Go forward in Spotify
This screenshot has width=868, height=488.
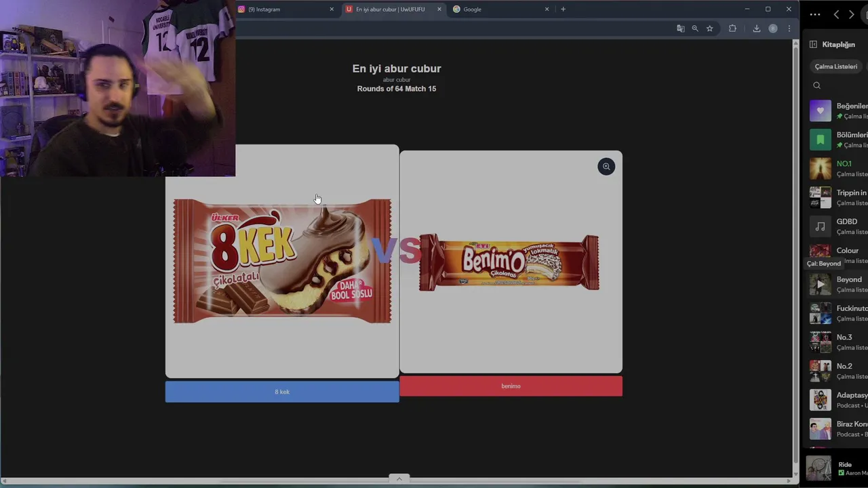pyautogui.click(x=852, y=14)
